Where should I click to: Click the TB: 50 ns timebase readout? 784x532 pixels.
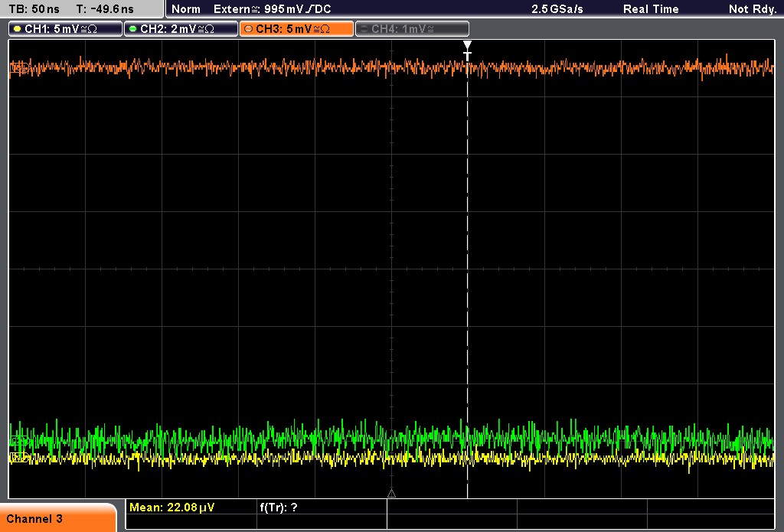[x=34, y=9]
